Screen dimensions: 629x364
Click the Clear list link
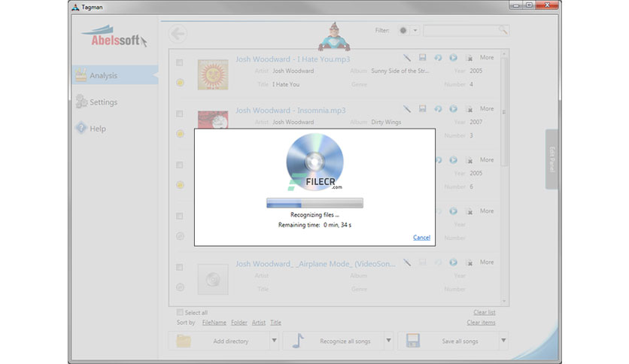coord(485,312)
